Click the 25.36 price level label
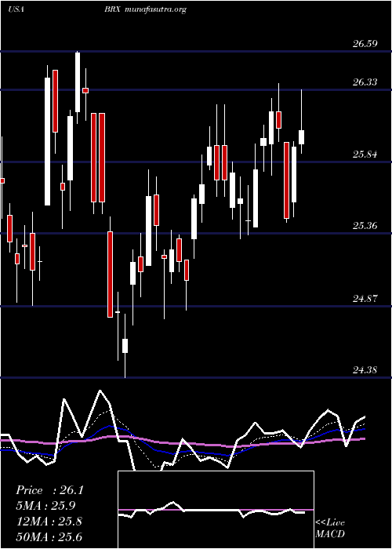392x549 pixels. pyautogui.click(x=365, y=226)
